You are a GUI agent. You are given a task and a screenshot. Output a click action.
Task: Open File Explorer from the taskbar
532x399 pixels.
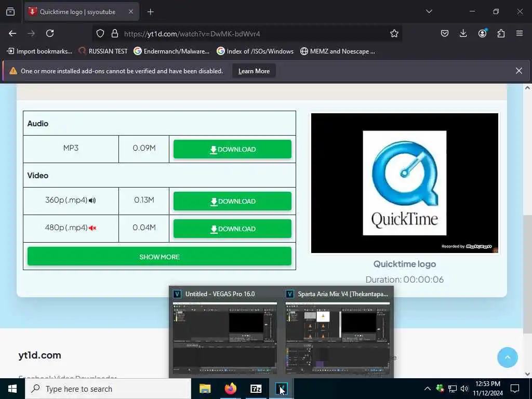coord(205,389)
